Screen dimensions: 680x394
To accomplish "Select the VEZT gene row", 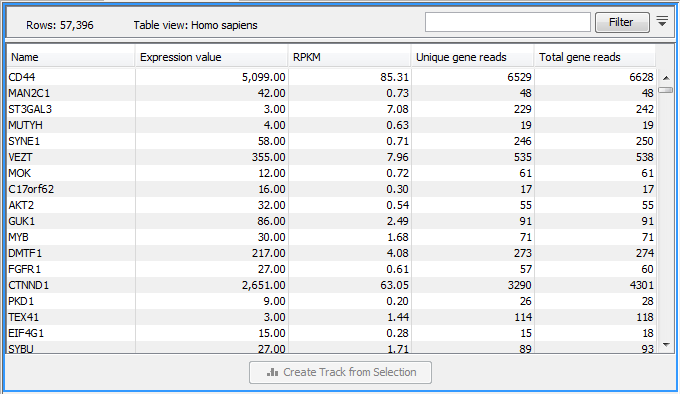I will [x=331, y=157].
